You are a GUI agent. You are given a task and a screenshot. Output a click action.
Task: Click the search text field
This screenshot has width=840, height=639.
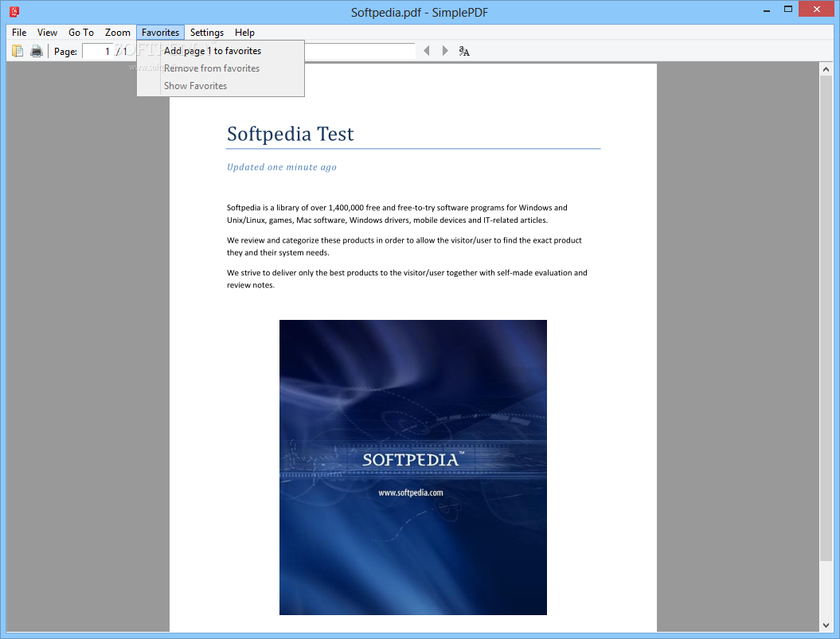pos(359,52)
